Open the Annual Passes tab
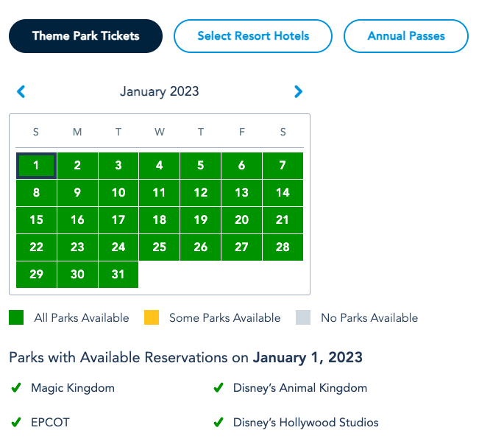The image size is (504, 447). tap(406, 36)
